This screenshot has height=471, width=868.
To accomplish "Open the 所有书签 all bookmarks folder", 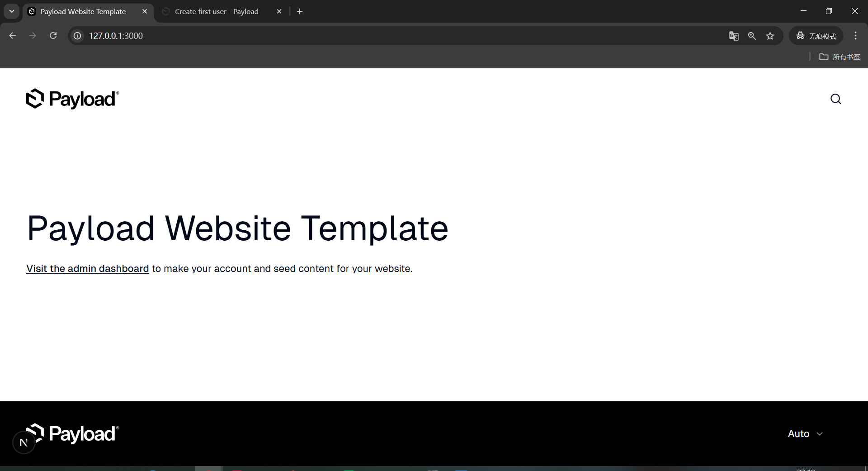I will pos(840,57).
